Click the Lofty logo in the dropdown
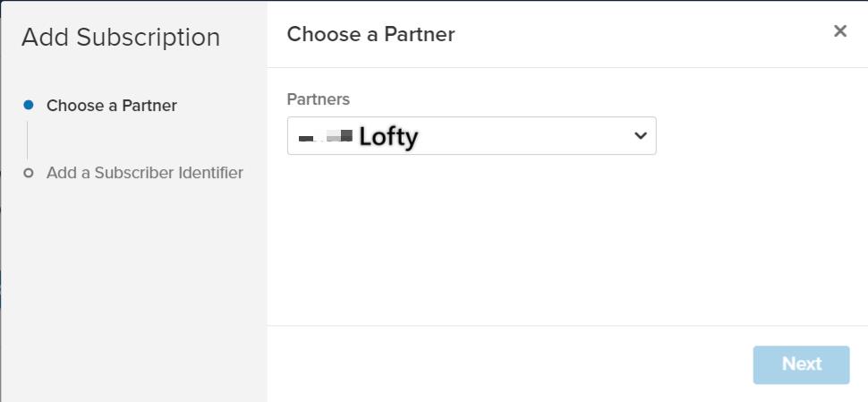This screenshot has width=868, height=402. click(x=325, y=137)
